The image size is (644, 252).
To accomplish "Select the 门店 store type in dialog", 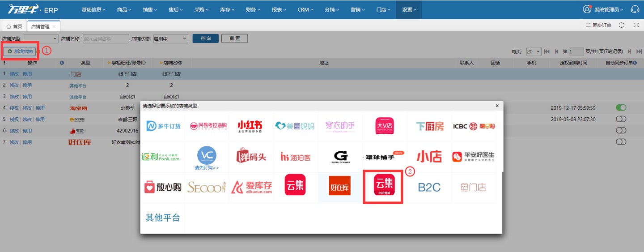I will tap(473, 187).
